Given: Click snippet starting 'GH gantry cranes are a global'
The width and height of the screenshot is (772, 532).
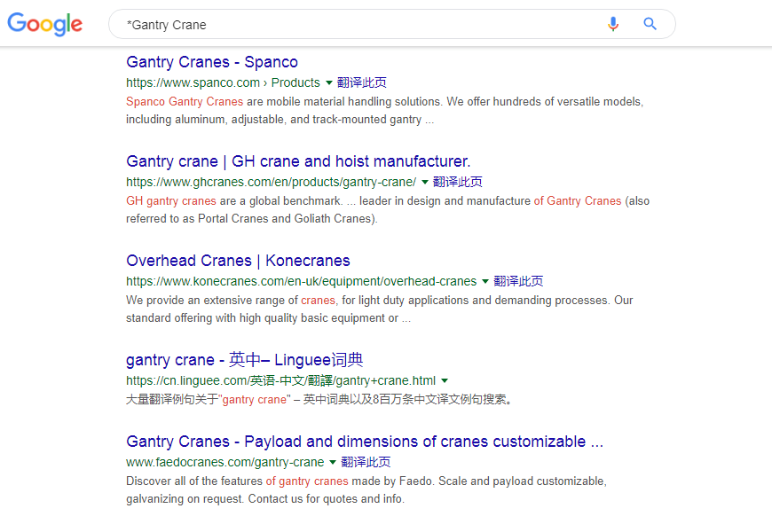Looking at the screenshot, I should tap(388, 209).
